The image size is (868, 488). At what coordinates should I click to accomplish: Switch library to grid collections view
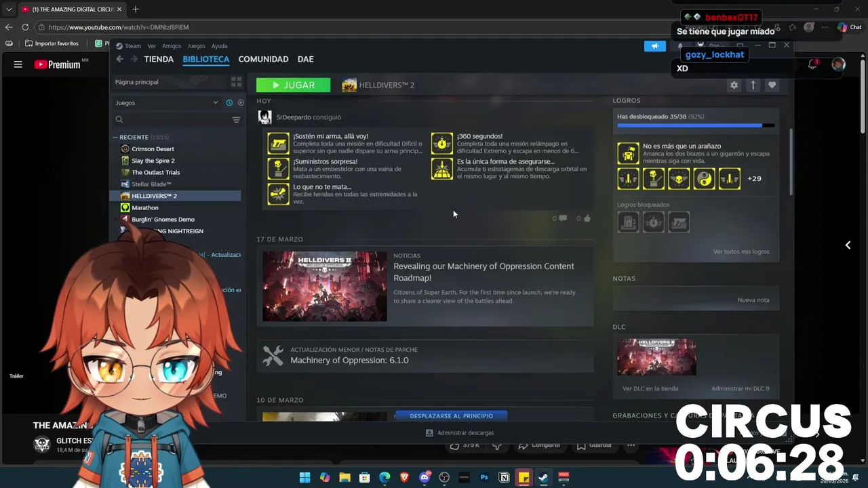pos(236,82)
